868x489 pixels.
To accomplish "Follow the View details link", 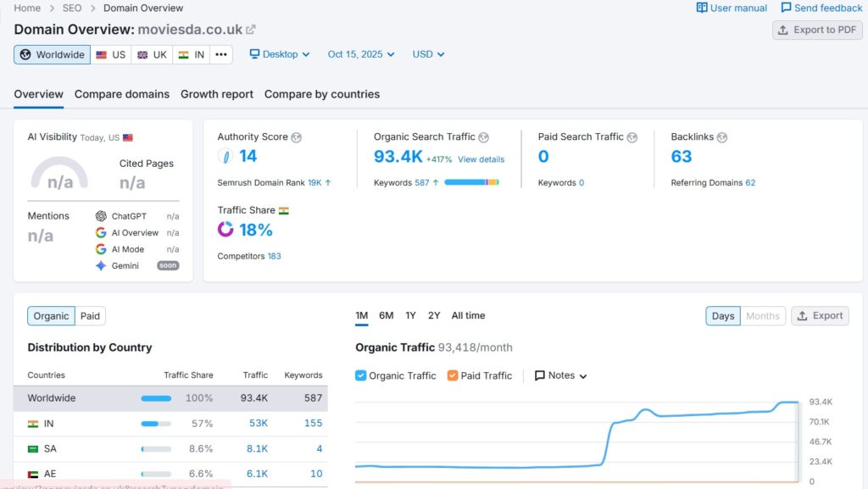I will (x=481, y=159).
